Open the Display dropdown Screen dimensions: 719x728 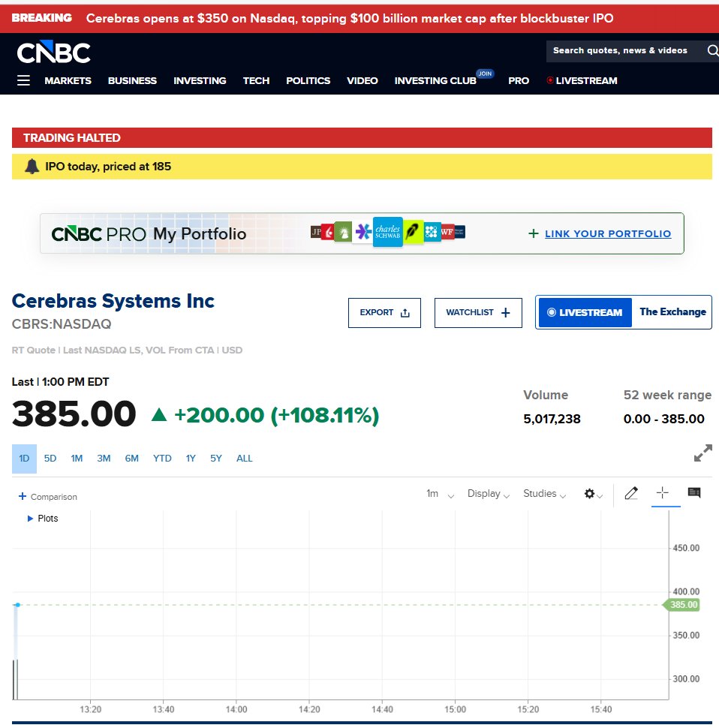tap(489, 494)
